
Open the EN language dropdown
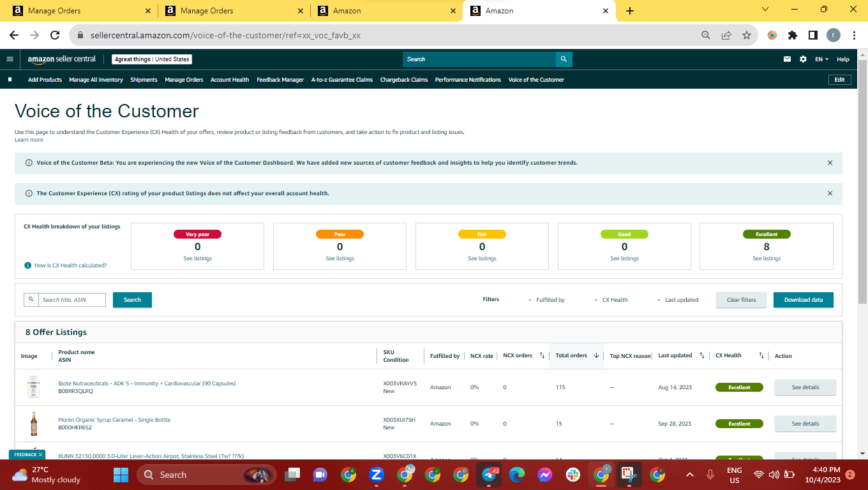tap(822, 59)
